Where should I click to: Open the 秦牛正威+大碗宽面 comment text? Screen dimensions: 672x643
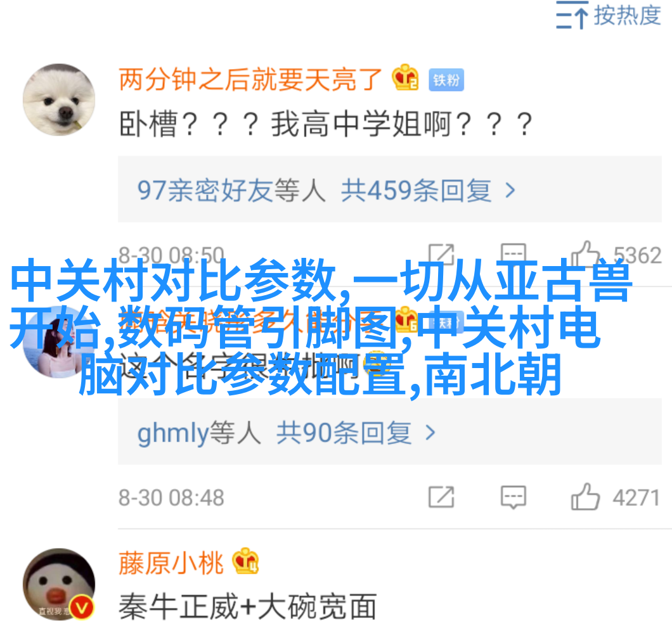(x=248, y=606)
